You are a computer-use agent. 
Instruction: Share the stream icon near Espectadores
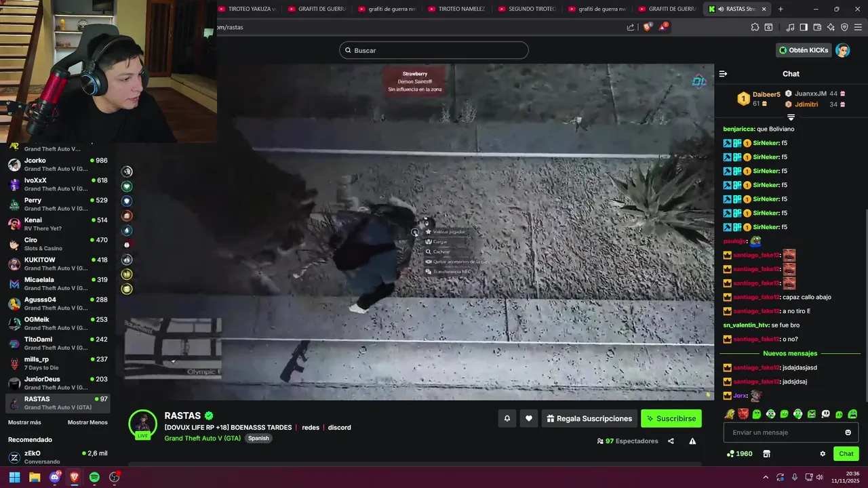[x=671, y=441]
